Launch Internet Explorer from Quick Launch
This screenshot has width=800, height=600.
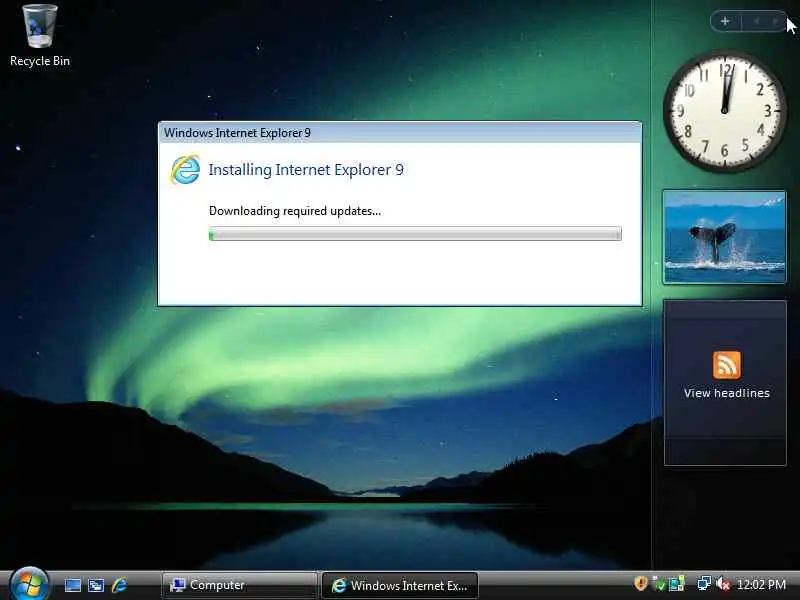pyautogui.click(x=119, y=585)
